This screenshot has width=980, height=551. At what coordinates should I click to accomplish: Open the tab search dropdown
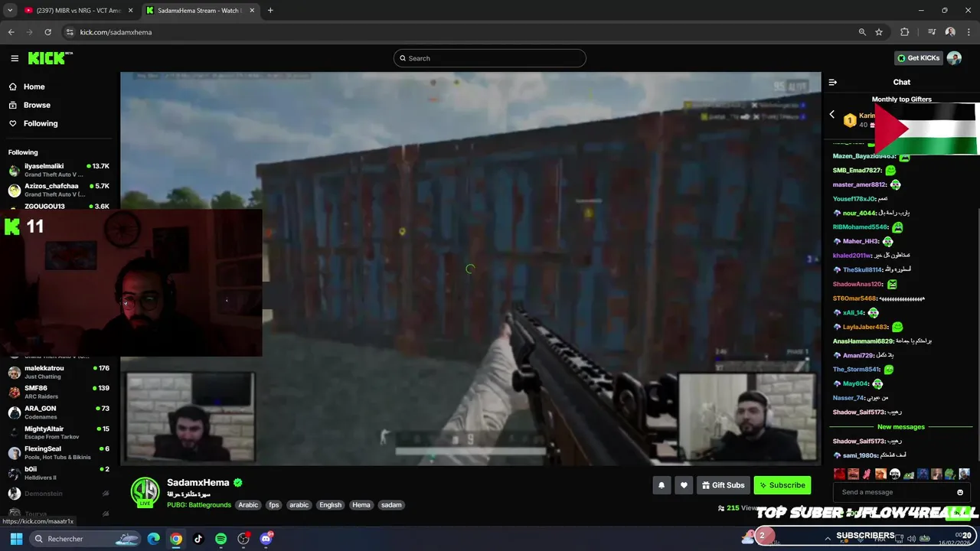[x=10, y=11]
